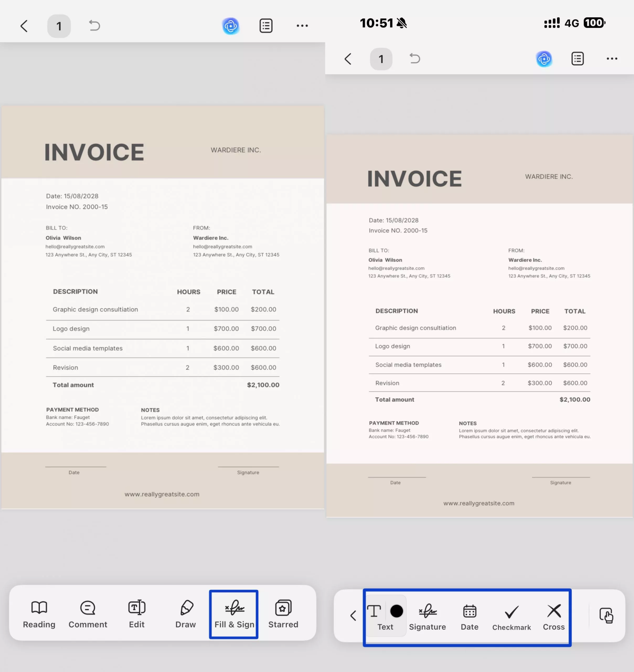Undo the last action

tap(94, 26)
